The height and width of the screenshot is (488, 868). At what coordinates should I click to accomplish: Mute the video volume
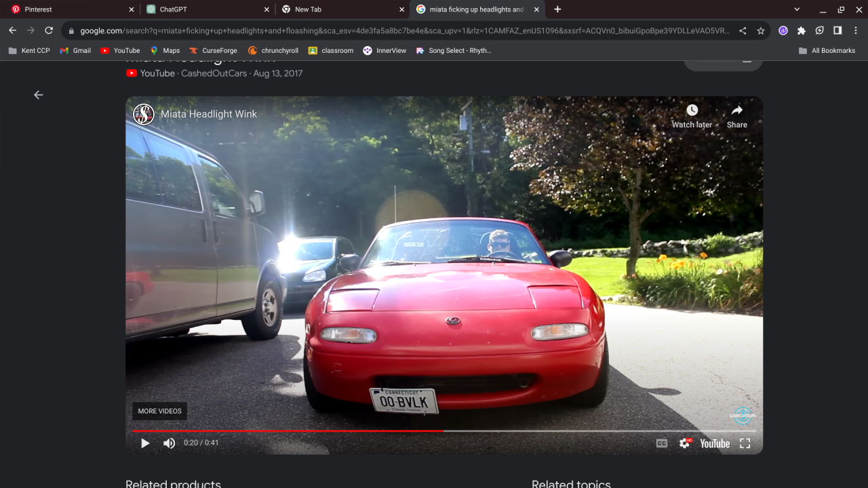click(x=169, y=443)
